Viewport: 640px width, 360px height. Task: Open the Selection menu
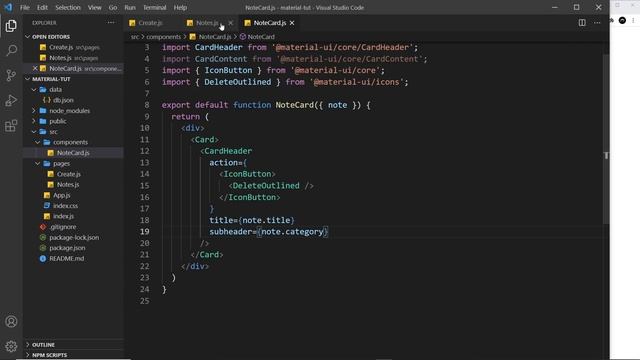click(x=68, y=7)
